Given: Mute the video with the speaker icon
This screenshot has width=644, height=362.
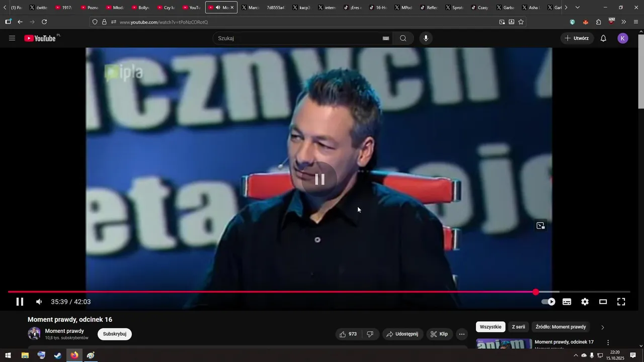Looking at the screenshot, I should (x=39, y=302).
